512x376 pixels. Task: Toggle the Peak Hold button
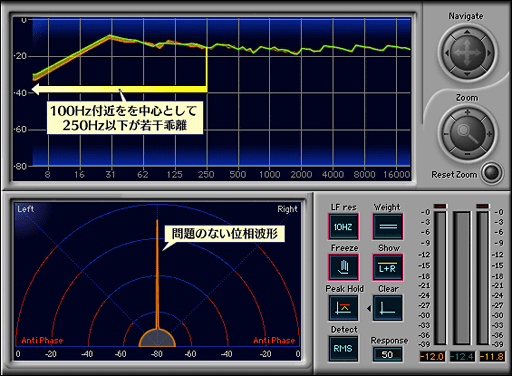pyautogui.click(x=343, y=308)
